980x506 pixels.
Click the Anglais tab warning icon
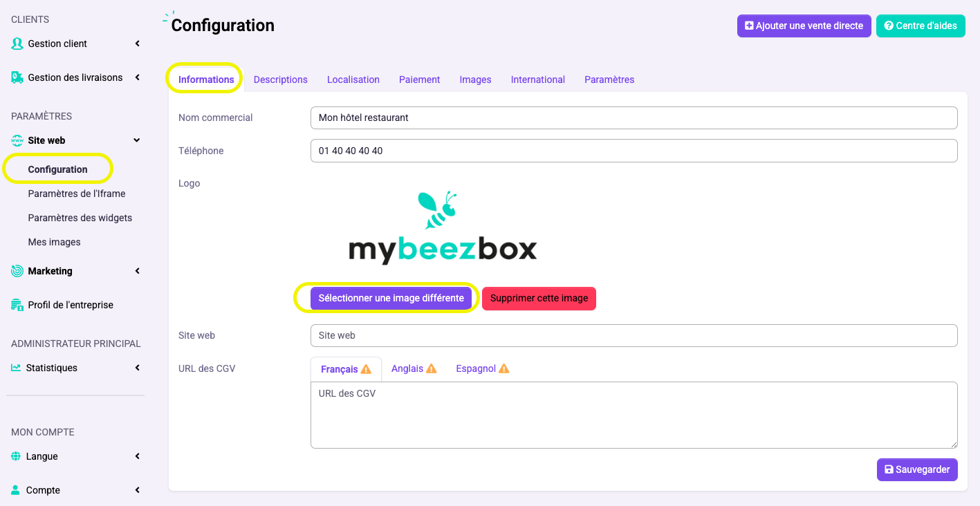432,368
